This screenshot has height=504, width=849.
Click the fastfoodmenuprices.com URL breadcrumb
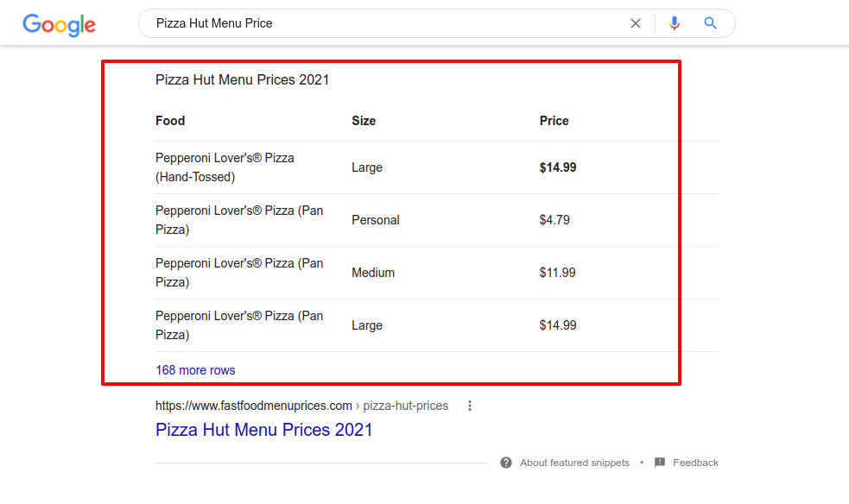click(301, 406)
